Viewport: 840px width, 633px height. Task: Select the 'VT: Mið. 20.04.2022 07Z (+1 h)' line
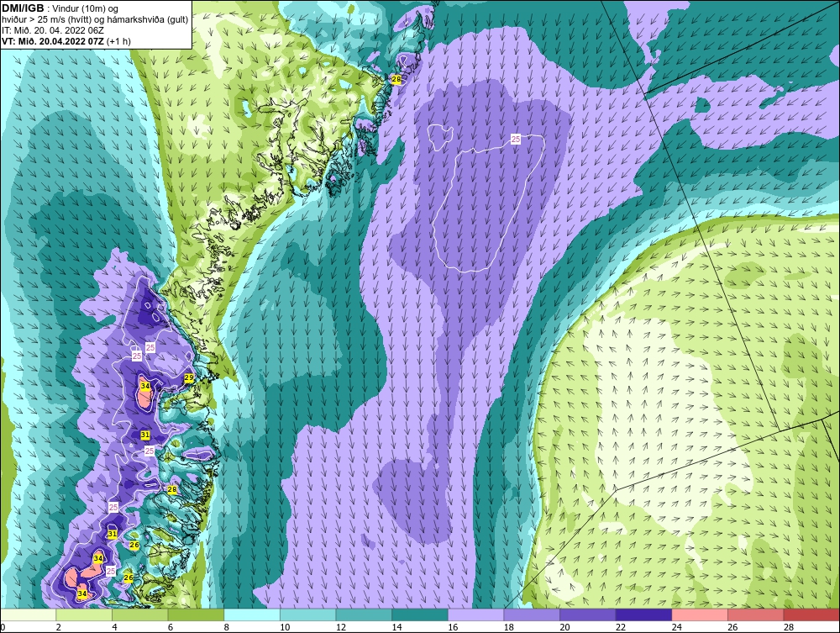[x=66, y=40]
